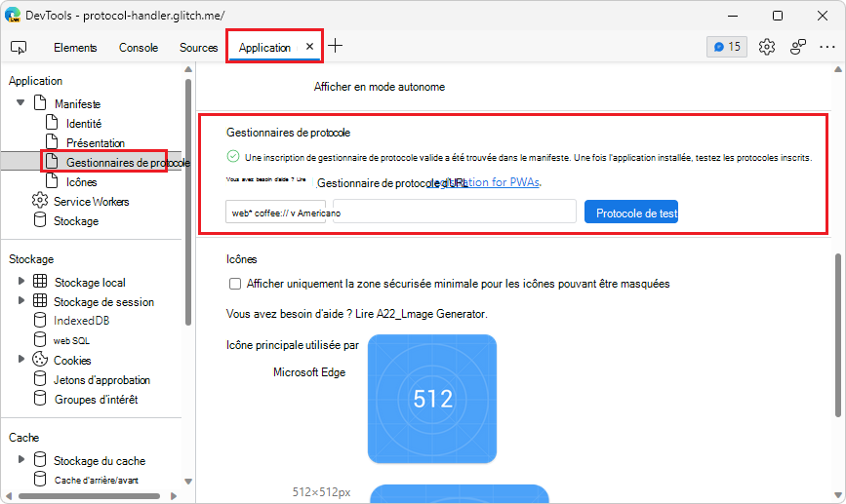Screen dimensions: 846x504
Task: Click the Groupes d'intérêt database icon
Action: [40, 398]
